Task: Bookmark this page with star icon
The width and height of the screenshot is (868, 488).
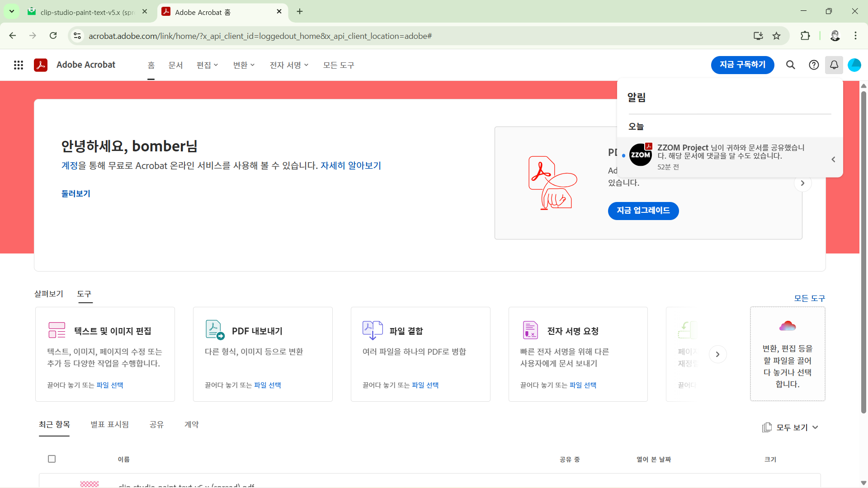Action: click(776, 36)
